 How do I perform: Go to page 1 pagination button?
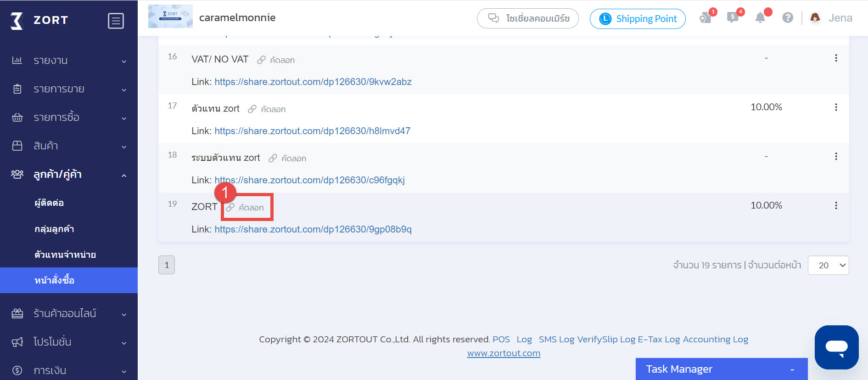click(167, 265)
